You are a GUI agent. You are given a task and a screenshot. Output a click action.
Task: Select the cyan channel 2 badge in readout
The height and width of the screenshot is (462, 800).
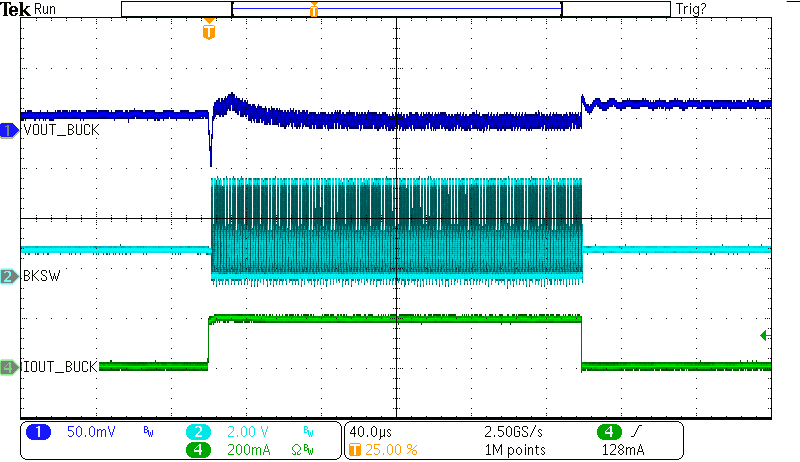(x=198, y=432)
